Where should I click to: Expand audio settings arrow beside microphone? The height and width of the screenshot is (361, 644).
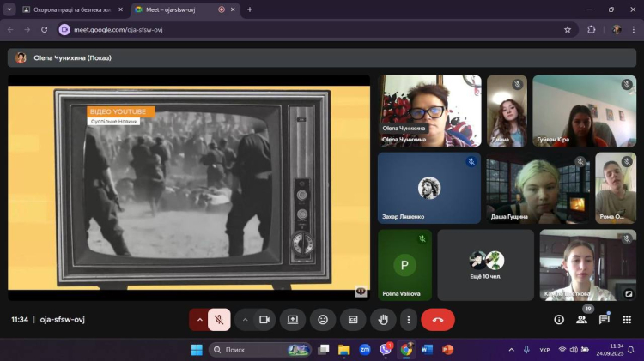199,320
